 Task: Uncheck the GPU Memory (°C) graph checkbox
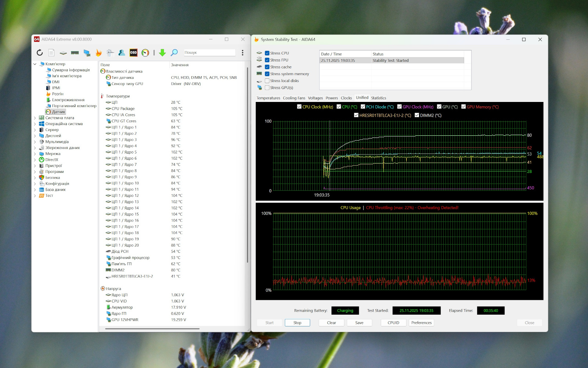(x=463, y=107)
